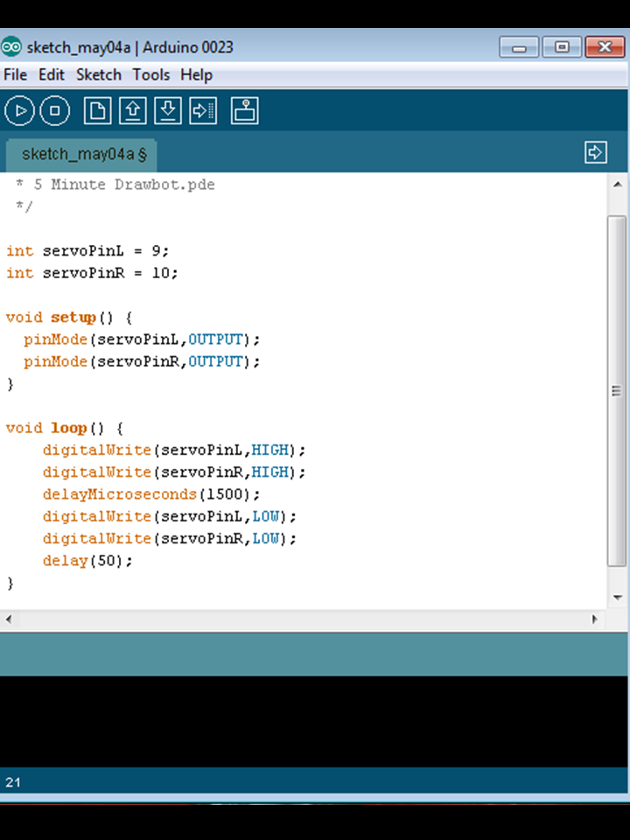630x840 pixels.
Task: Click 'digitalWrite(servoPinL,LOW);' line
Action: click(x=169, y=516)
